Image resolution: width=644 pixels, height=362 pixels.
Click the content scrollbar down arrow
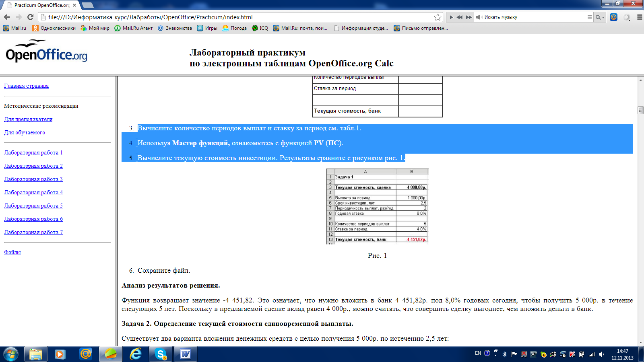coord(640,342)
